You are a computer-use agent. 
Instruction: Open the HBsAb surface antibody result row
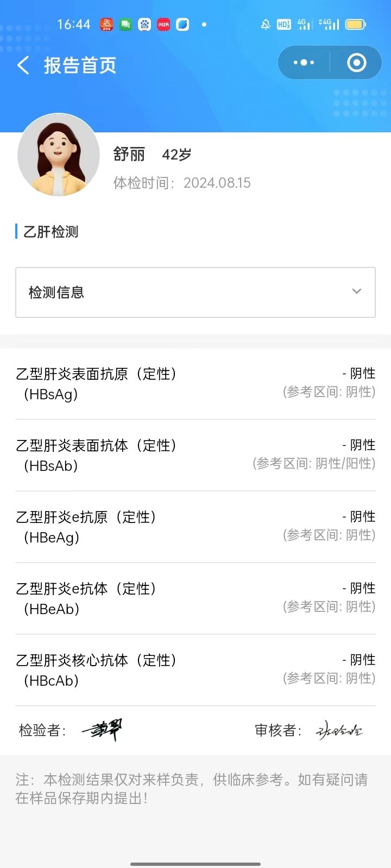(x=195, y=455)
